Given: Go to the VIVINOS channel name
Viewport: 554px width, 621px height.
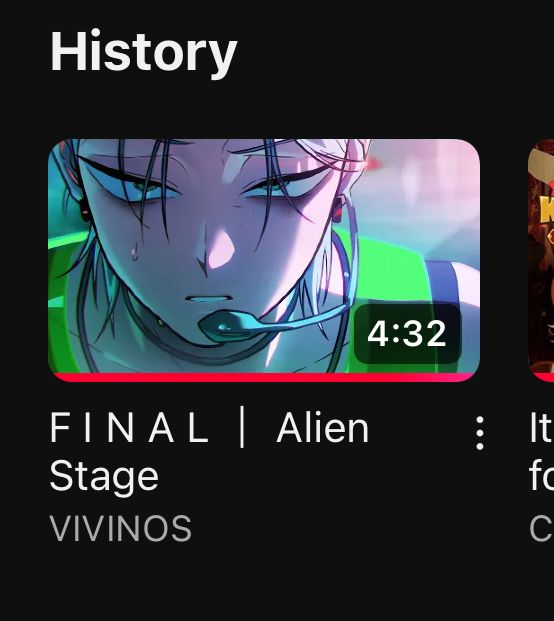Looking at the screenshot, I should [x=120, y=528].
